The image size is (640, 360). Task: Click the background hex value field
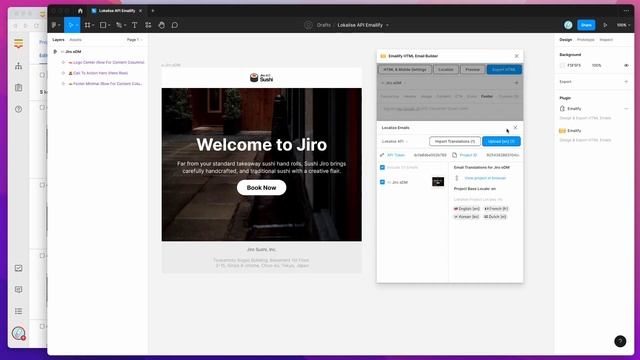tap(574, 65)
